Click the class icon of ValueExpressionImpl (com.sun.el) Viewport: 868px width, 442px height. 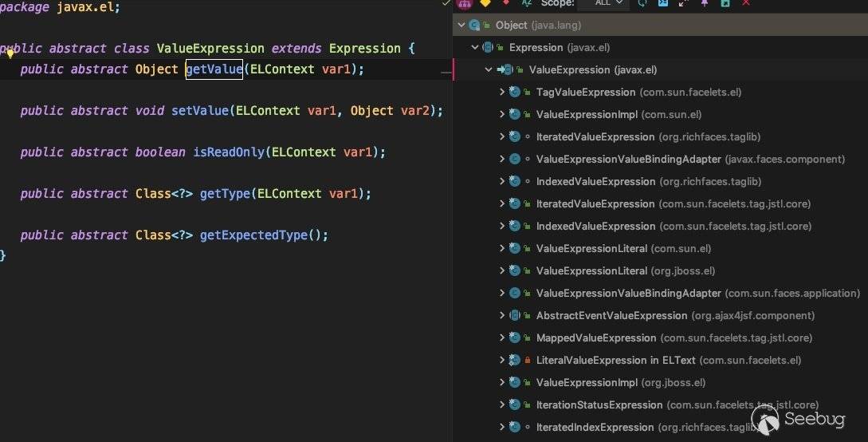514,114
